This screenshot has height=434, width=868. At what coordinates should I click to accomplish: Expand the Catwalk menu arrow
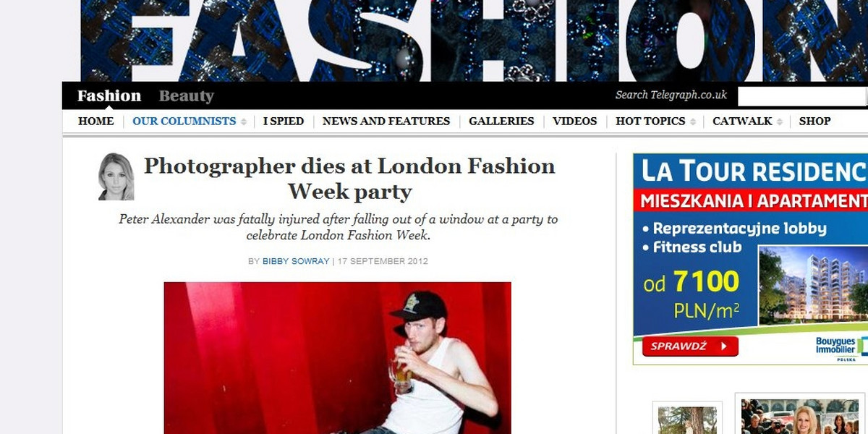tap(780, 122)
